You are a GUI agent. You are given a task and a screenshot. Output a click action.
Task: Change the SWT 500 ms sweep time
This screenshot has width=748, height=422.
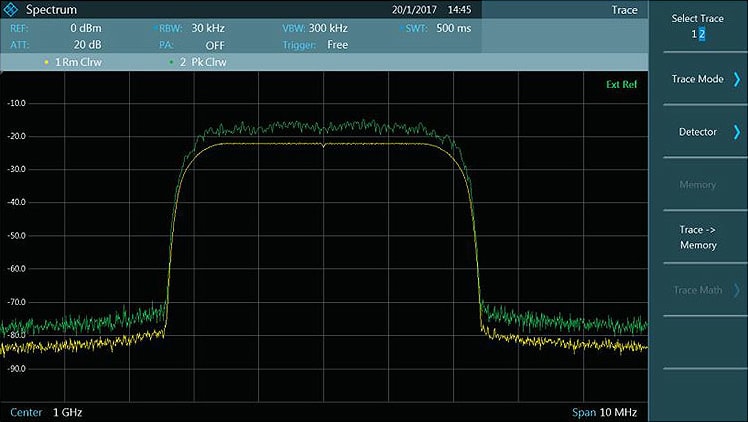(x=453, y=28)
